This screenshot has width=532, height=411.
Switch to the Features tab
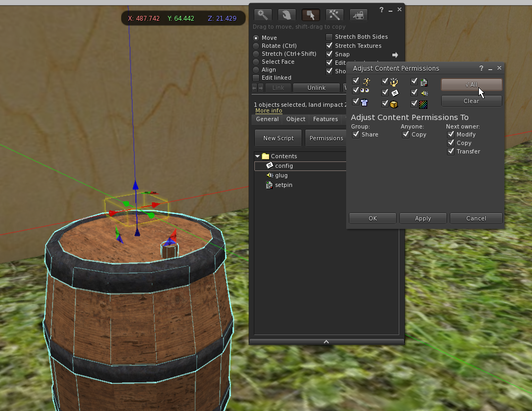[325, 119]
